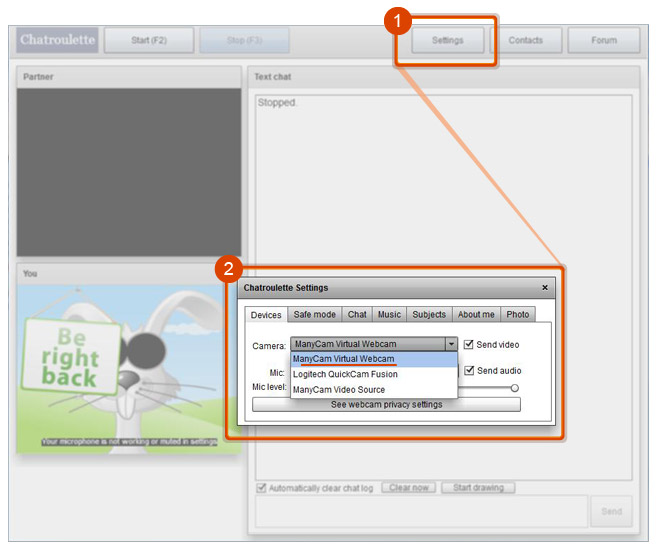Switch to the Photo tab
Image resolution: width=660 pixels, height=551 pixels.
(518, 314)
